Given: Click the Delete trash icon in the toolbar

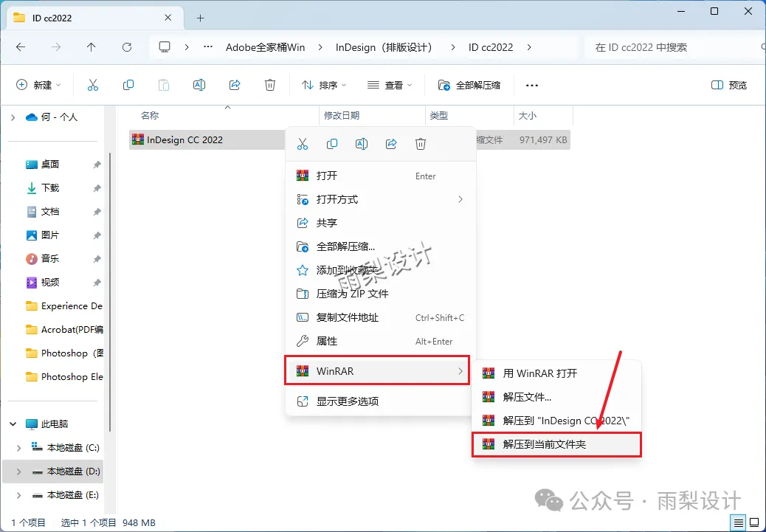Looking at the screenshot, I should pos(270,85).
